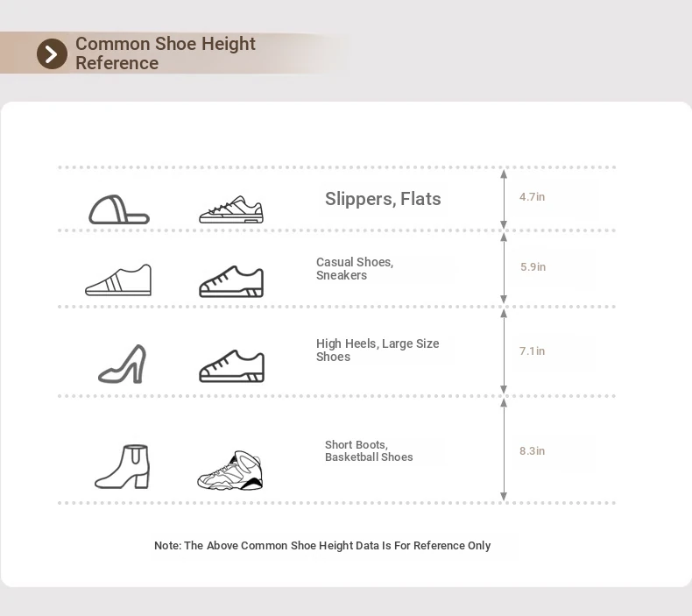Click the vertical arrow beside 8.3in
Screen dimensions: 692x616
(504, 450)
